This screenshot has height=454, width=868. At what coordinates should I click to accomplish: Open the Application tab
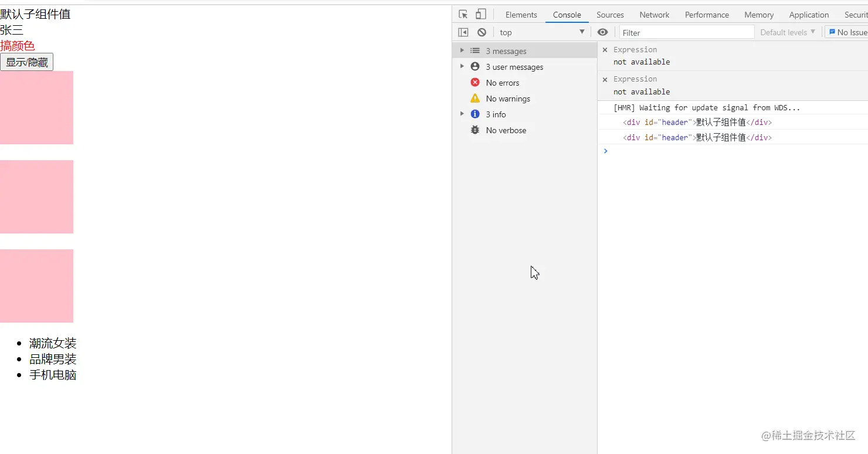(809, 15)
